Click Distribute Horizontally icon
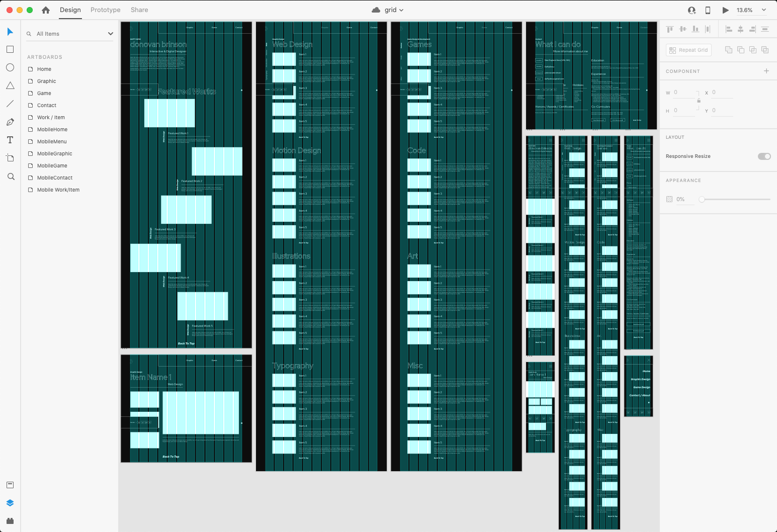Viewport: 777px width, 532px height. tap(708, 29)
